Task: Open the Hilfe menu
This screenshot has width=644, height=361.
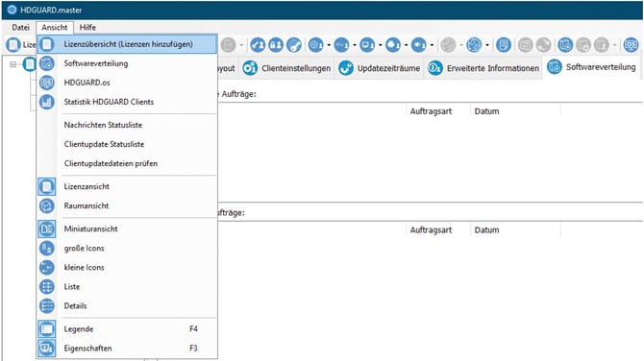Action: tap(87, 28)
